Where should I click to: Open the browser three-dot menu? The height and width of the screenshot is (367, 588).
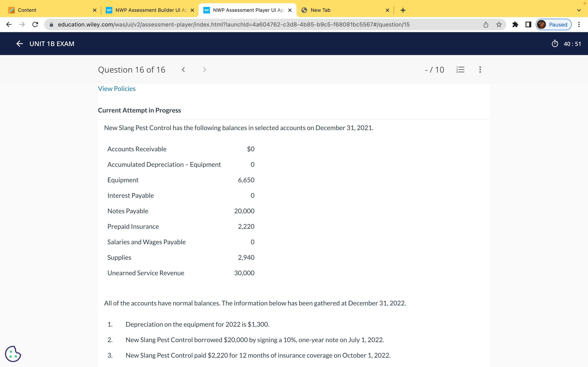tap(579, 24)
